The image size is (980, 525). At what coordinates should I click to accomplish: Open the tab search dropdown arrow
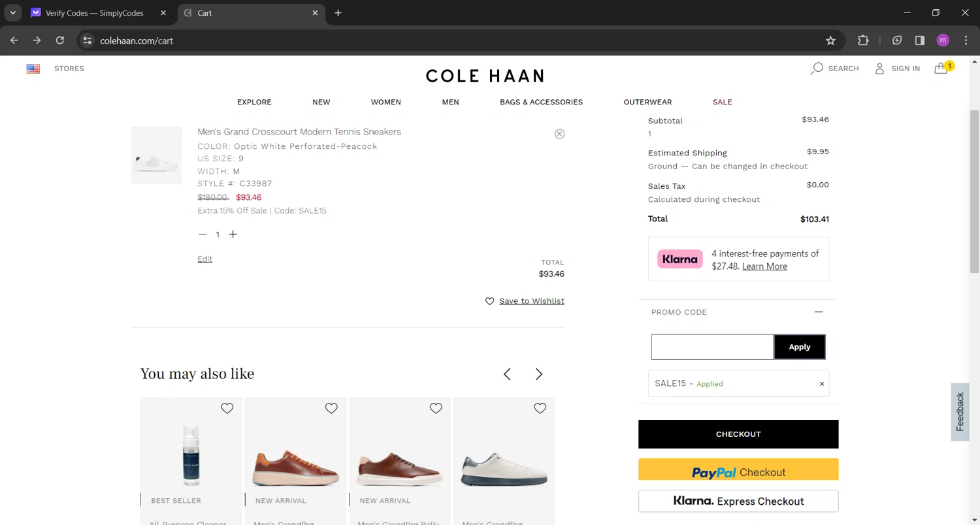coord(12,13)
